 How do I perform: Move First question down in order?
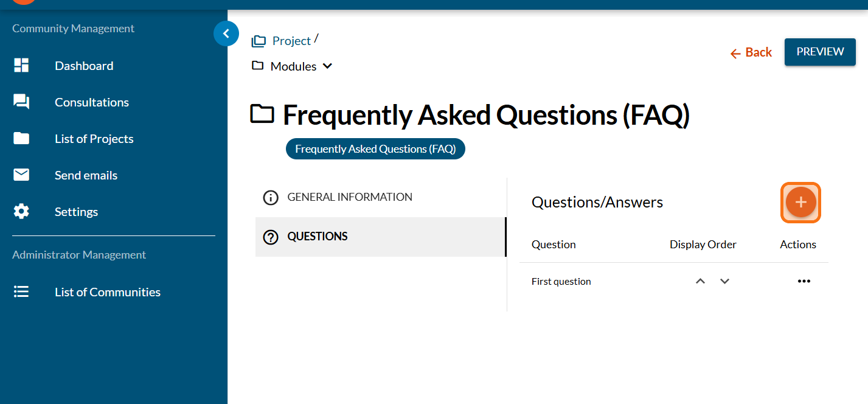pos(724,281)
